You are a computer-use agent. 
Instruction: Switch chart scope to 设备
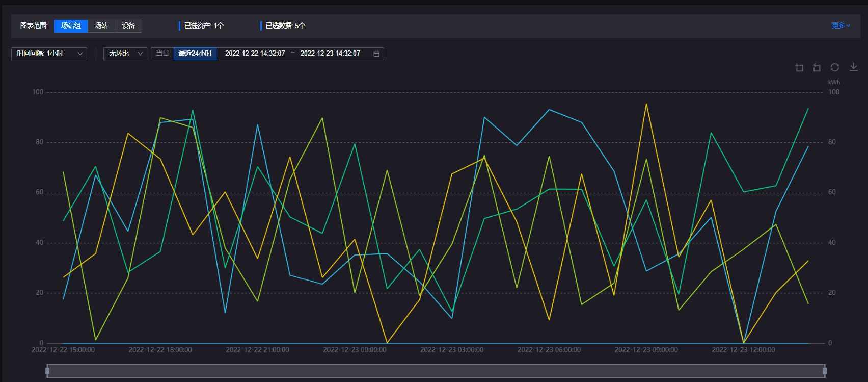[x=128, y=26]
